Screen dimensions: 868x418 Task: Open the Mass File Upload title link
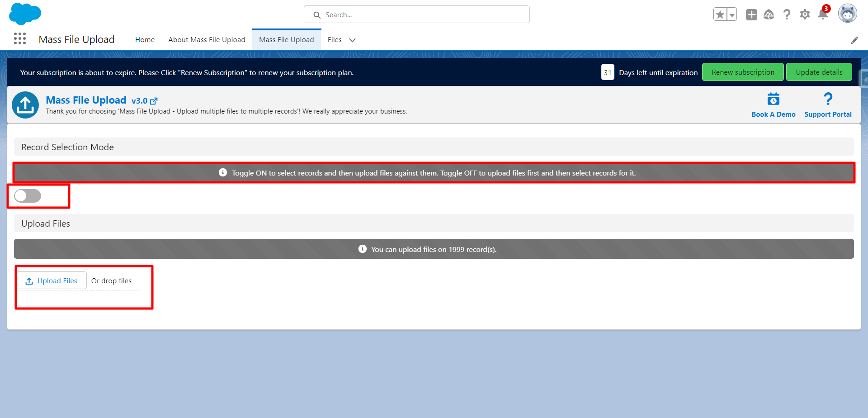click(x=86, y=100)
